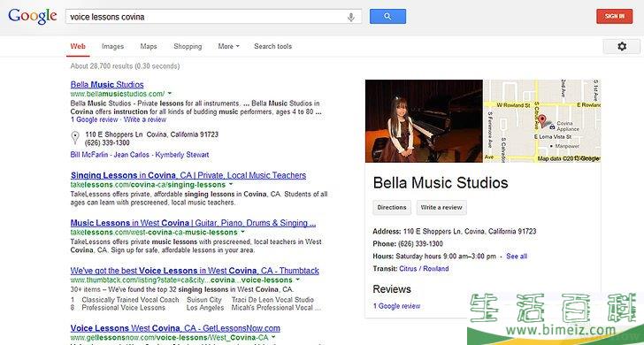Open Search tools options
Viewport: 644px width, 345px height.
(272, 46)
